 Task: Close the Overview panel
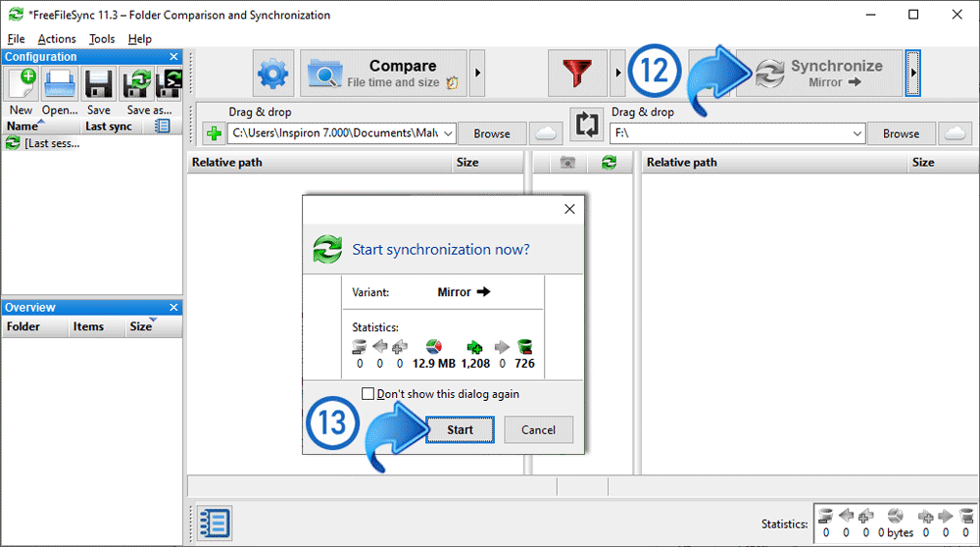coord(173,308)
